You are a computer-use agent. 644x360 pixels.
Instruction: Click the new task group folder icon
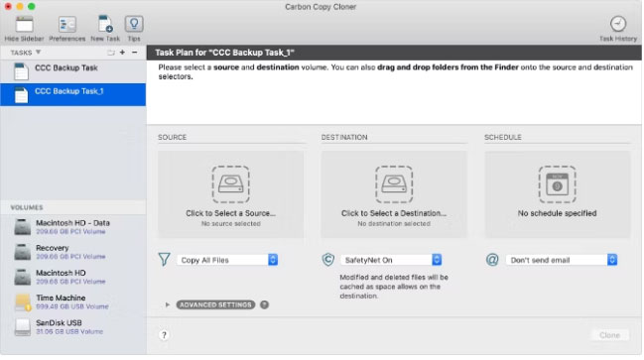click(111, 53)
